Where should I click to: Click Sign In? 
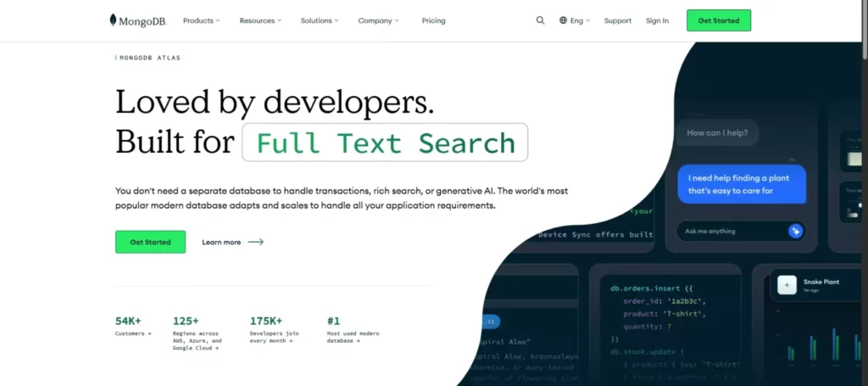pyautogui.click(x=657, y=20)
